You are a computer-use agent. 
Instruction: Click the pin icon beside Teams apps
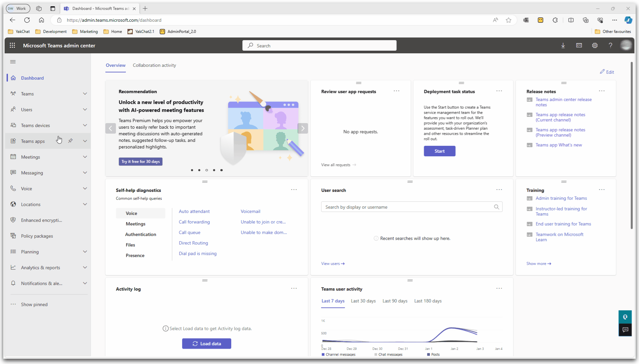(x=70, y=141)
